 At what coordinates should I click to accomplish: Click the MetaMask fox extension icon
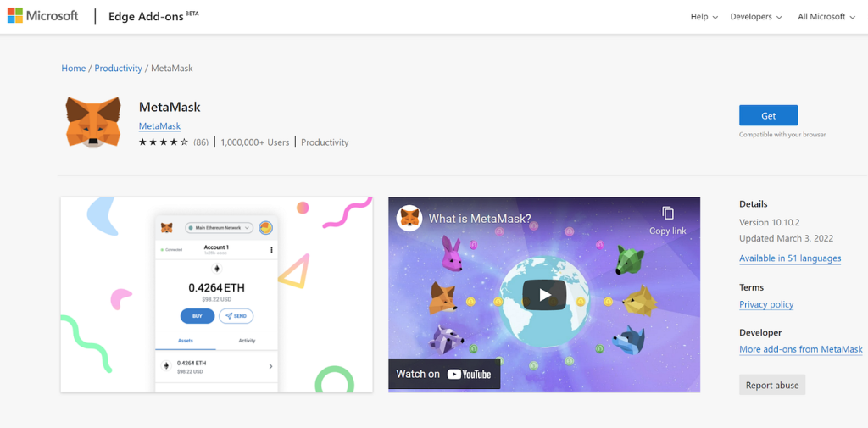(x=93, y=122)
